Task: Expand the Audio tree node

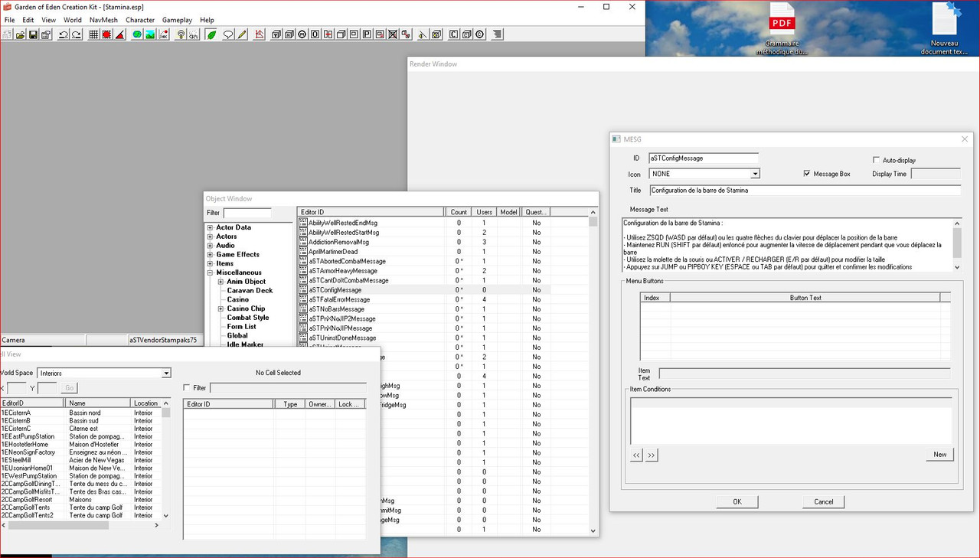Action: [x=210, y=246]
